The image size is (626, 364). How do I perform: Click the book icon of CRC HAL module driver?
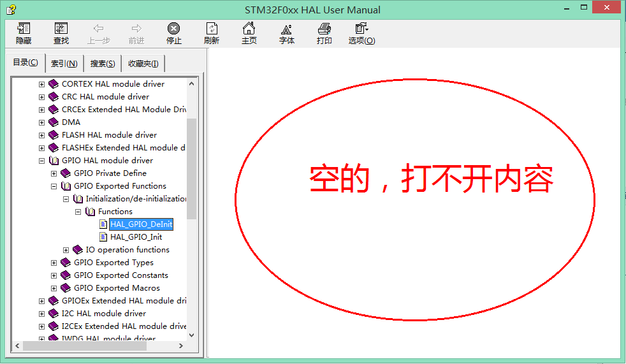[54, 97]
